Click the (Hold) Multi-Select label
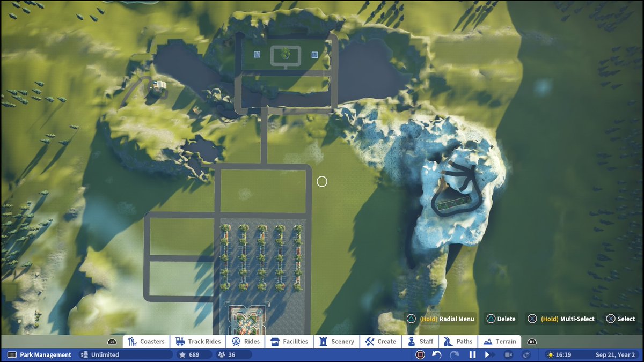The height and width of the screenshot is (362, 644). pos(567,319)
